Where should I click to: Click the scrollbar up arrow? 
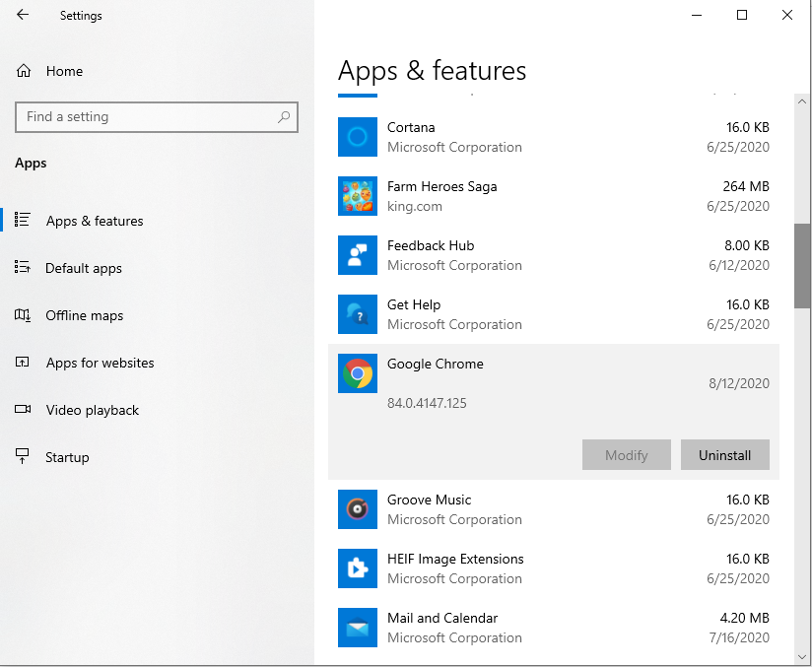pos(802,101)
